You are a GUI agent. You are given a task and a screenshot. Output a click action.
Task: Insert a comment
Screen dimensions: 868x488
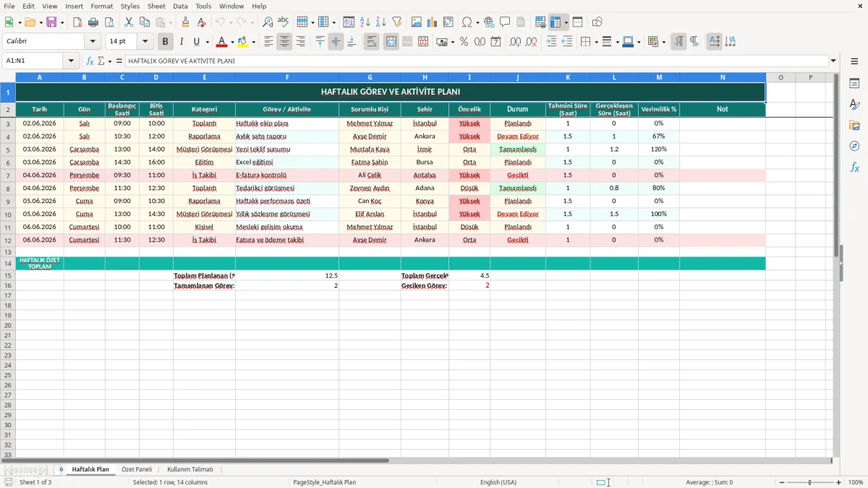505,22
